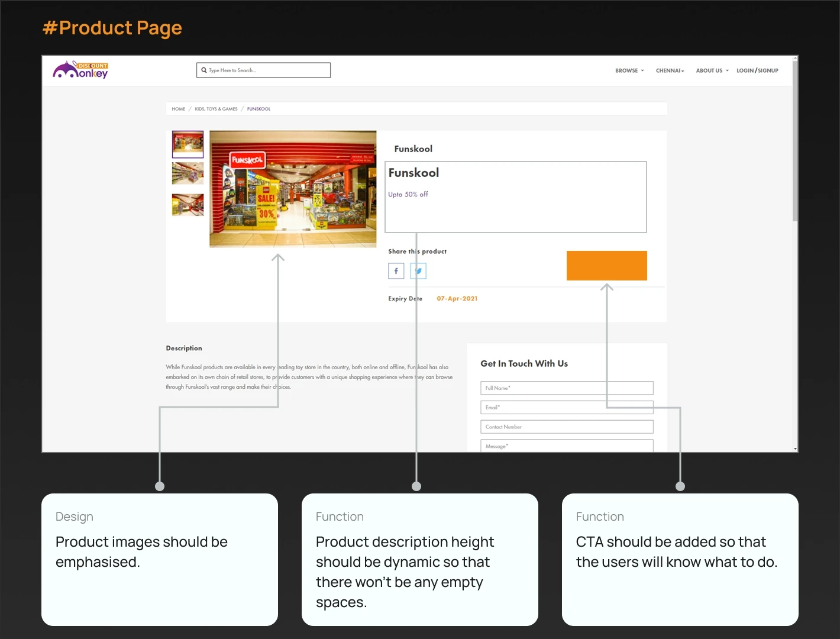Click the page vertical scrollbar thumb
This screenshot has height=639, width=840.
(795, 141)
